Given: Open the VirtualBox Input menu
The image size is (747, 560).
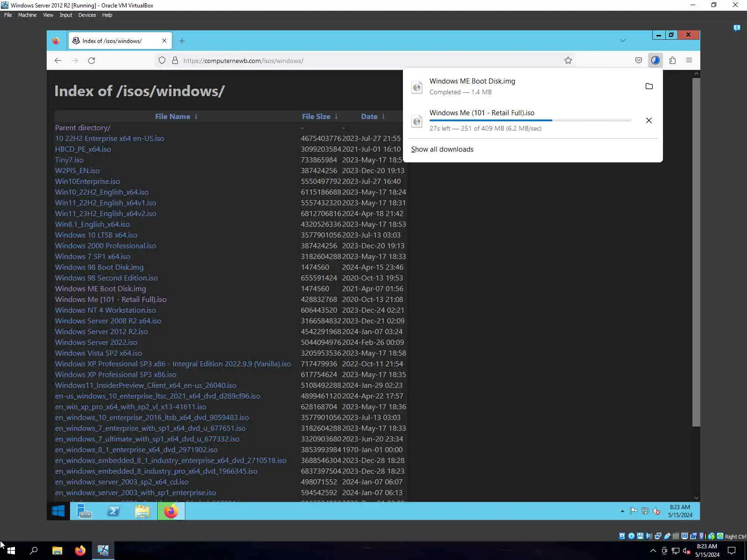Looking at the screenshot, I should pos(66,15).
